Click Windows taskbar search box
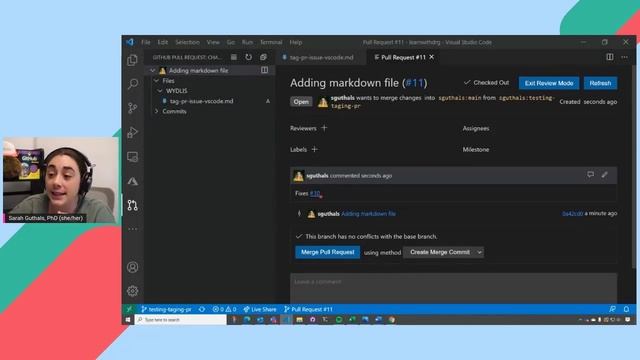 180,320
